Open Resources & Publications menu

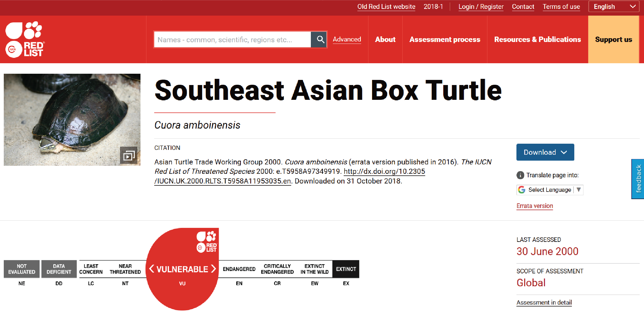pos(537,39)
